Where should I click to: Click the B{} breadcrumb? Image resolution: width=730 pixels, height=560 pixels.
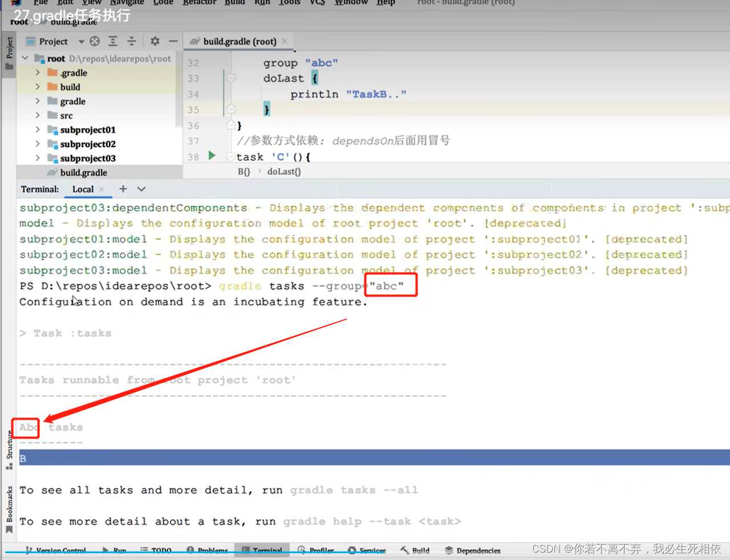point(244,171)
